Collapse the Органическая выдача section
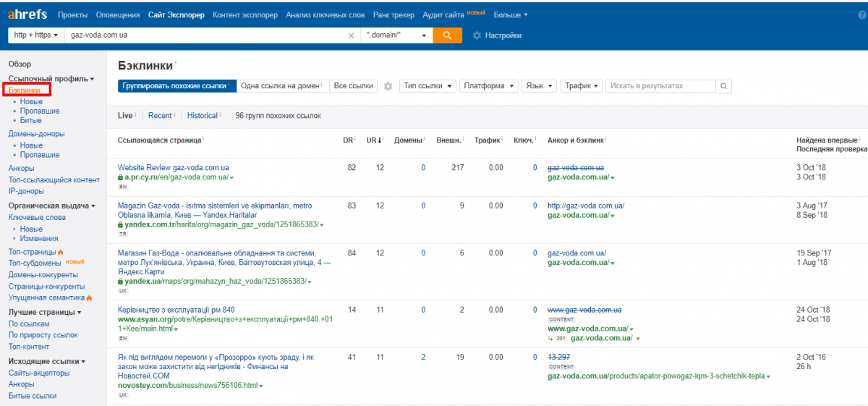 52,206
